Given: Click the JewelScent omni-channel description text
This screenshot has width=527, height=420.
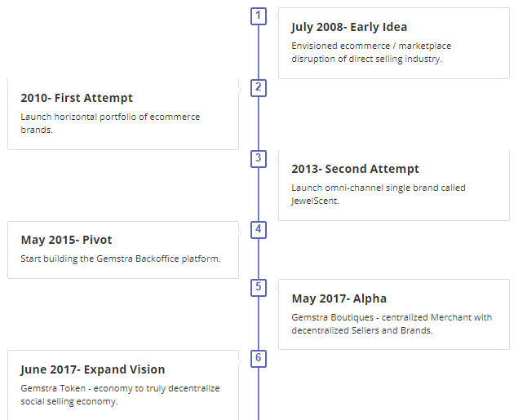Looking at the screenshot, I should tap(379, 194).
